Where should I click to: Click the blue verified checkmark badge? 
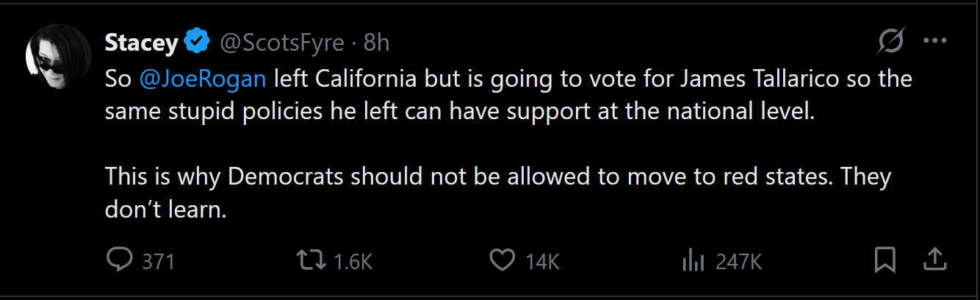click(x=198, y=43)
